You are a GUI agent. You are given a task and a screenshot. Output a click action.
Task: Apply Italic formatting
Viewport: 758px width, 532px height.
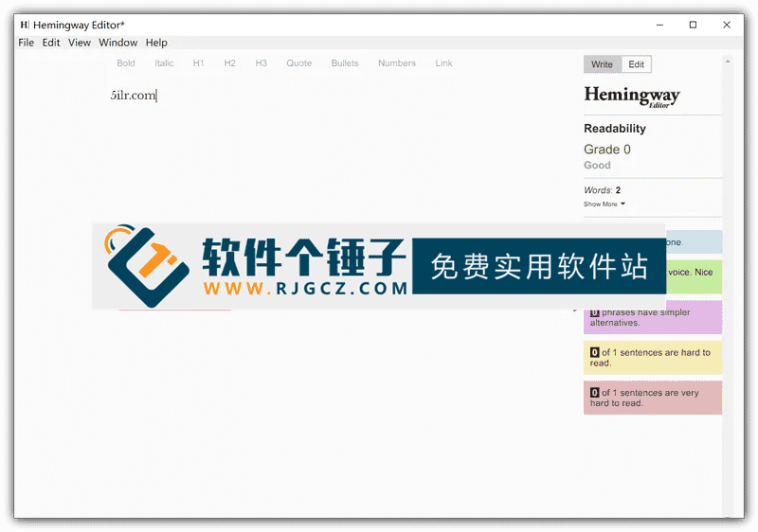point(164,63)
